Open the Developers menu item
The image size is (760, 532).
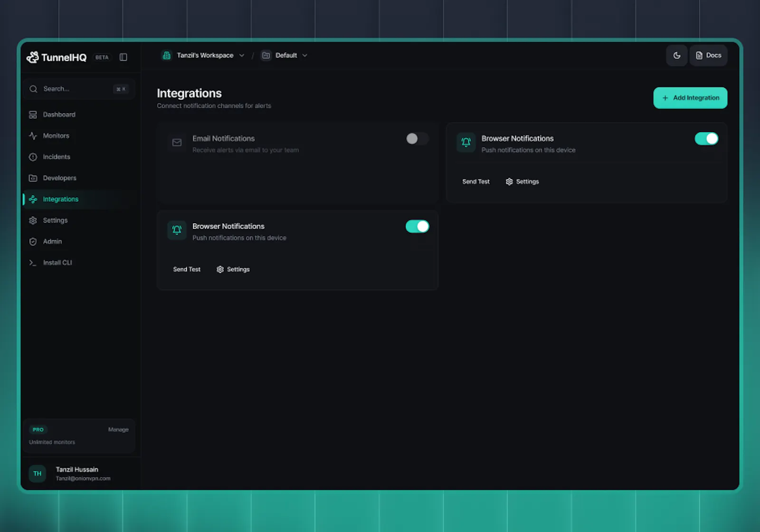[x=79, y=178]
